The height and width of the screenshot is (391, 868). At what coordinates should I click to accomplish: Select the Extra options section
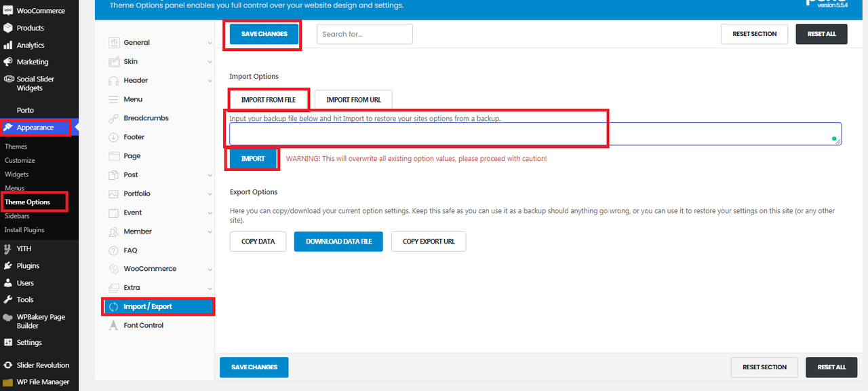(158, 288)
